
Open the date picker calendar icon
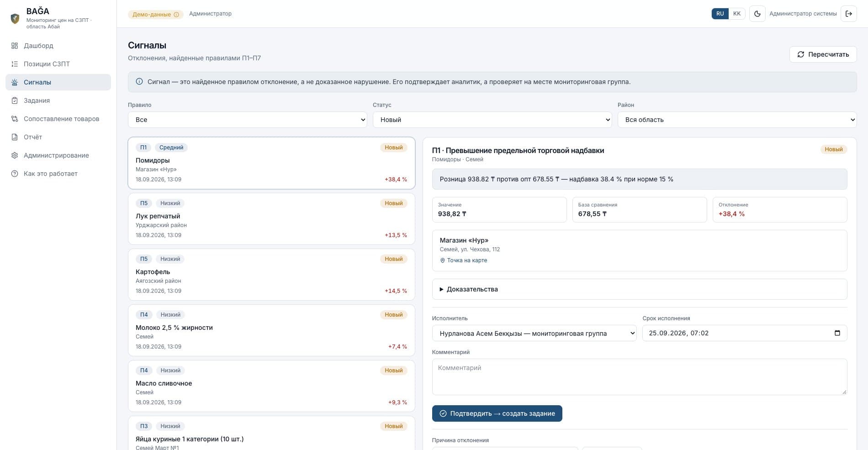pyautogui.click(x=837, y=333)
